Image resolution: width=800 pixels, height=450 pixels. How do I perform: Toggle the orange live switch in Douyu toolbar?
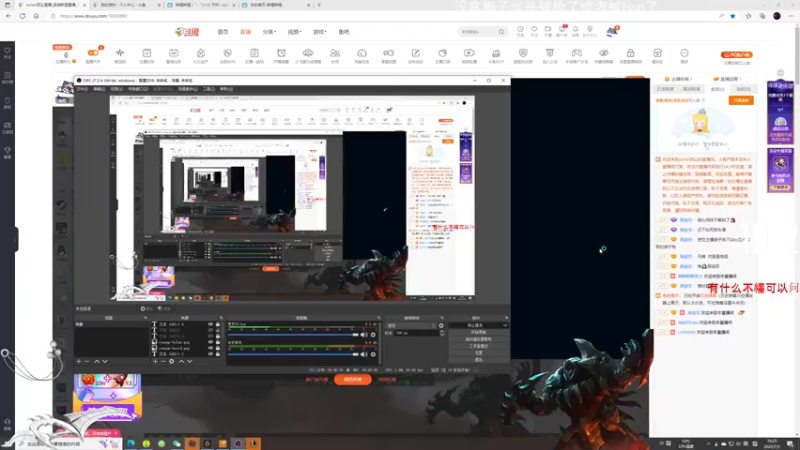(x=93, y=53)
